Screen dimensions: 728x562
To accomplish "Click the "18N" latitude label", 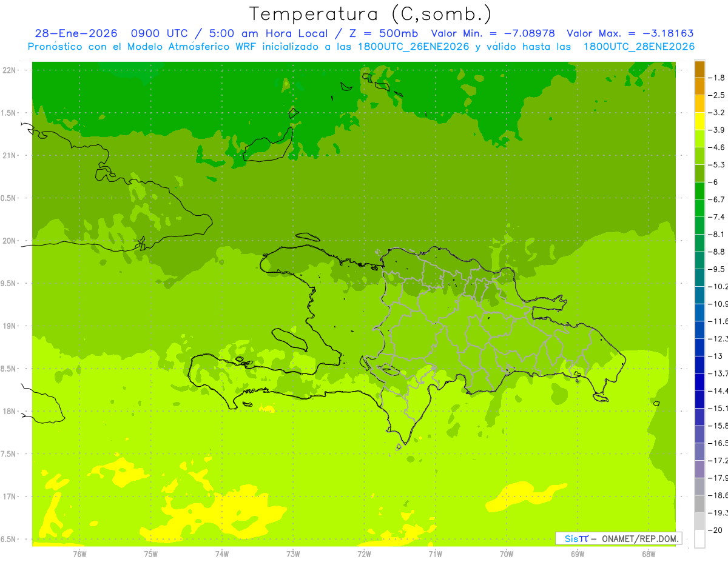I will (10, 411).
